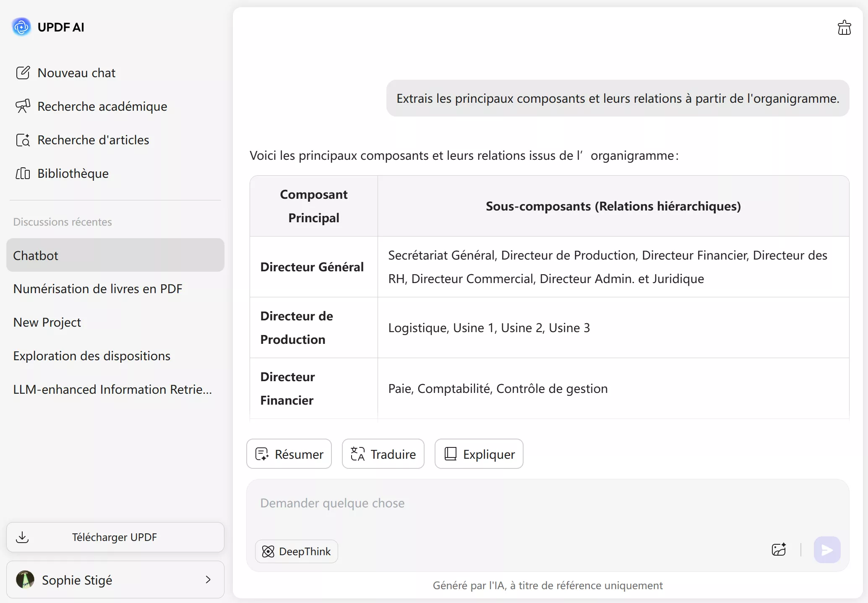Expand the Sophie Stigé account chevron
This screenshot has height=603, width=868.
208,580
